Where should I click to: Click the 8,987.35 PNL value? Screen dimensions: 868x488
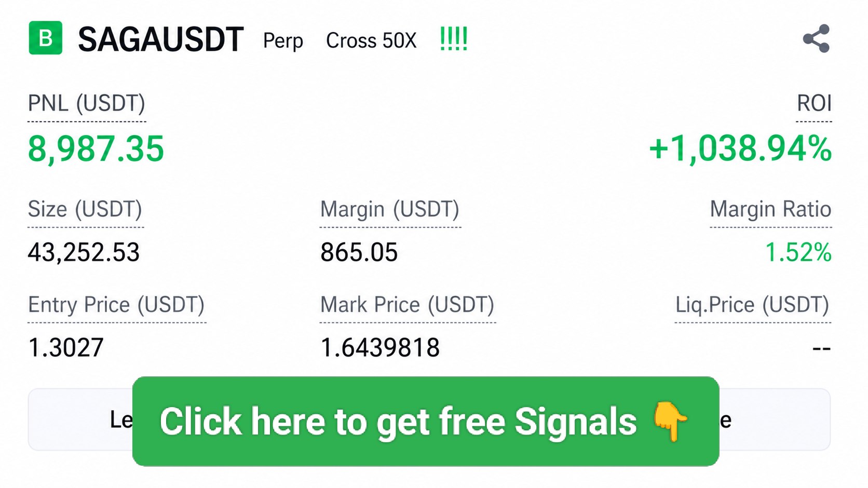point(96,149)
